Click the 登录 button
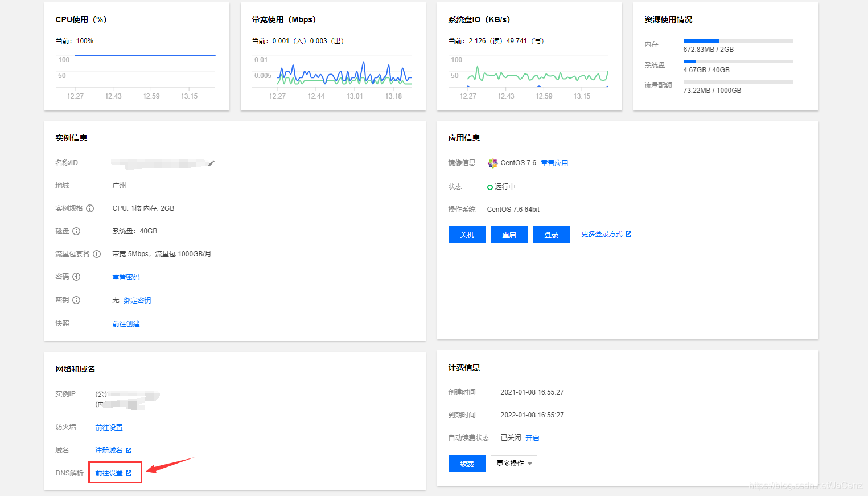The height and width of the screenshot is (496, 868). (x=552, y=235)
